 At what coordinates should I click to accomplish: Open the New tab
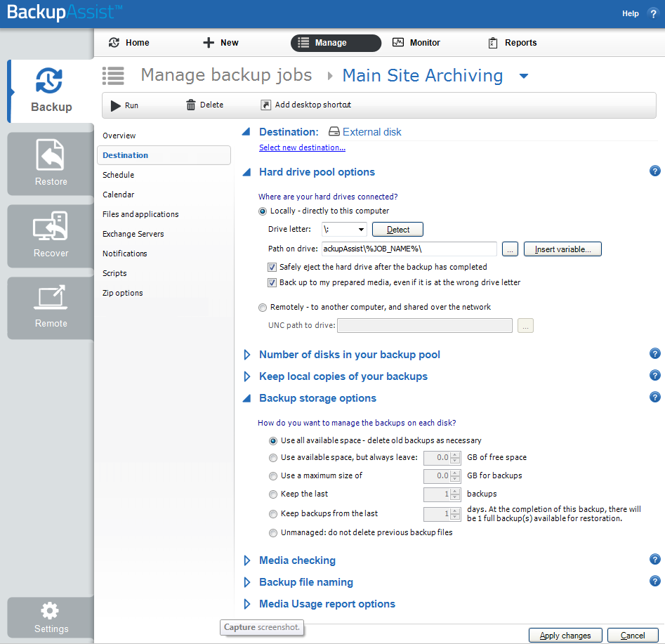(x=220, y=42)
